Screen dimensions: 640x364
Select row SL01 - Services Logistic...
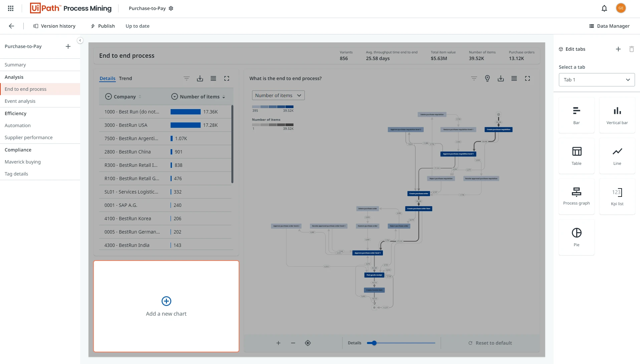click(x=165, y=192)
